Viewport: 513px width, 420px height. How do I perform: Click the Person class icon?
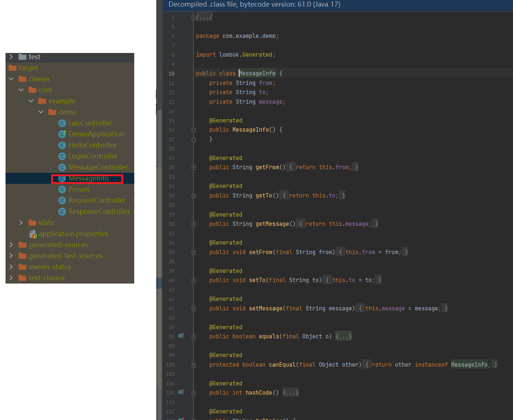click(62, 189)
